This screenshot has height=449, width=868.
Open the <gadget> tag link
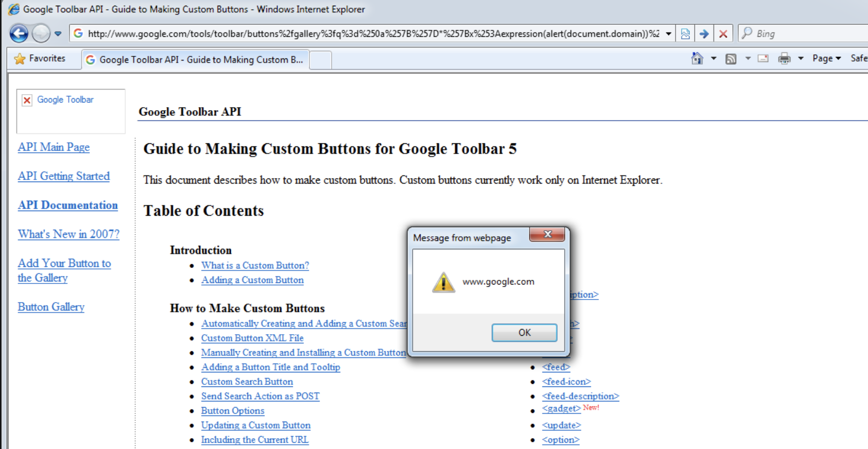coord(561,409)
